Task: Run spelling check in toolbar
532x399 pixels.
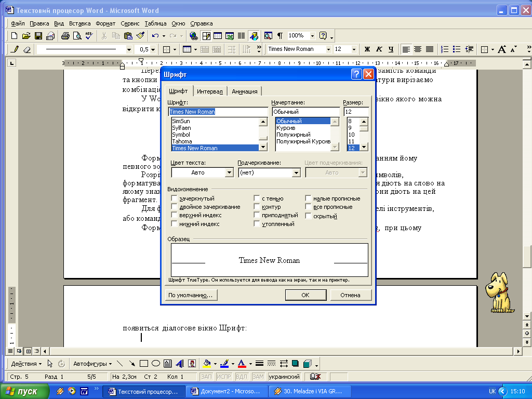Action: tap(89, 36)
